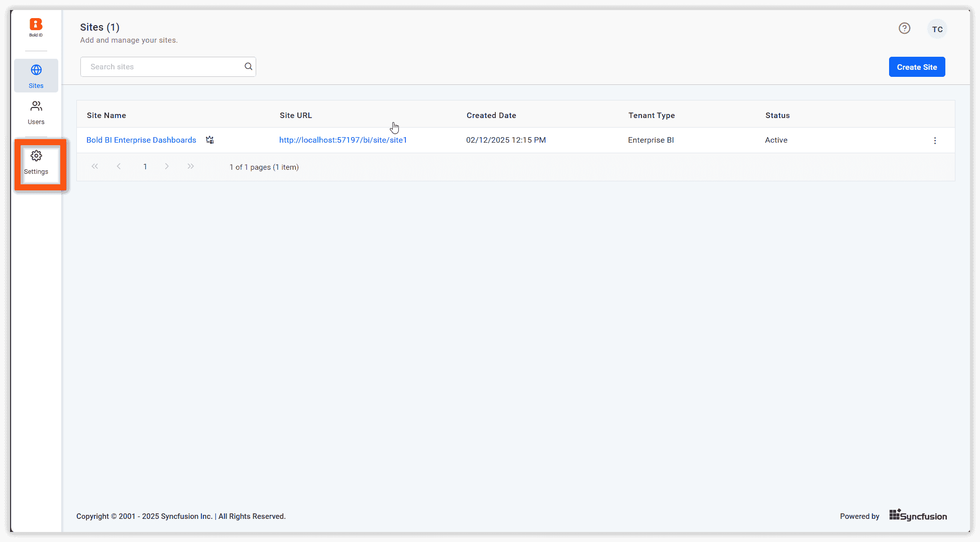Open the localhost site URL link
This screenshot has height=542, width=980.
click(x=343, y=140)
